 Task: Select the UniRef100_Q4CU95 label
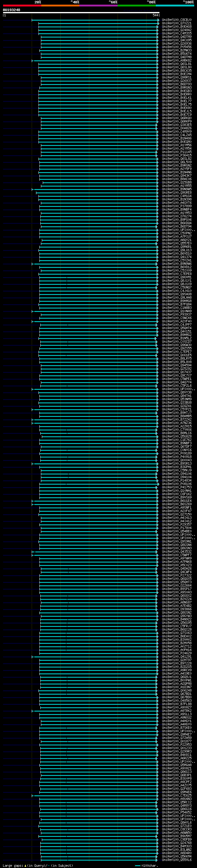click(176, 40)
